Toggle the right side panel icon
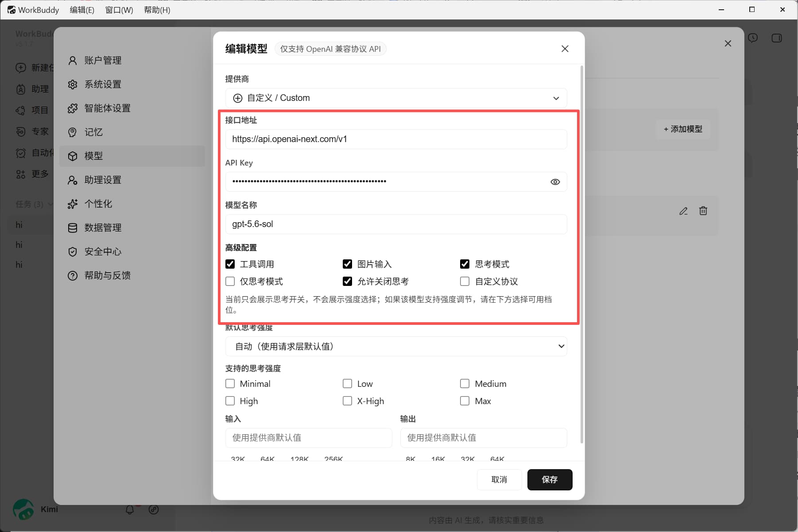The width and height of the screenshot is (798, 532). [x=777, y=38]
